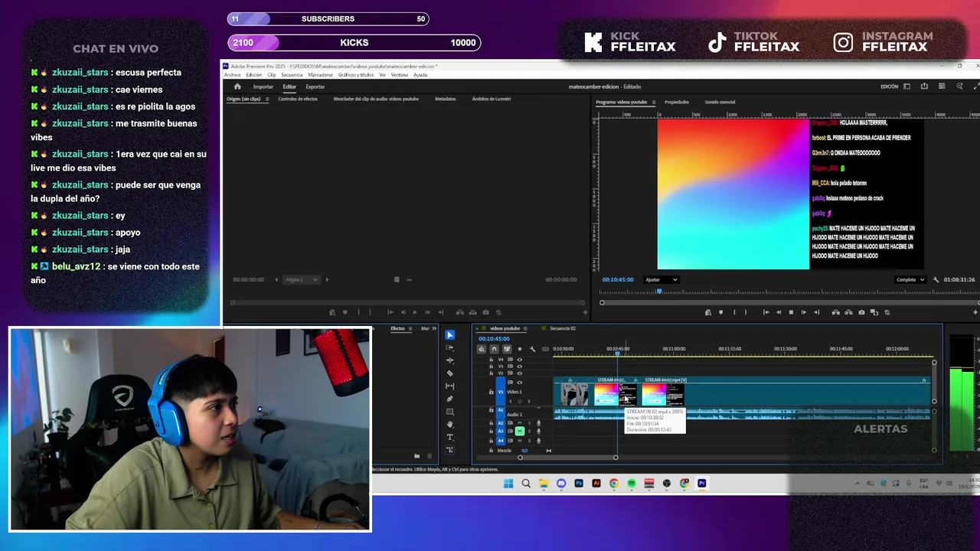
Task: Switch to Ámbitos de Lumetri tab
Action: (492, 99)
